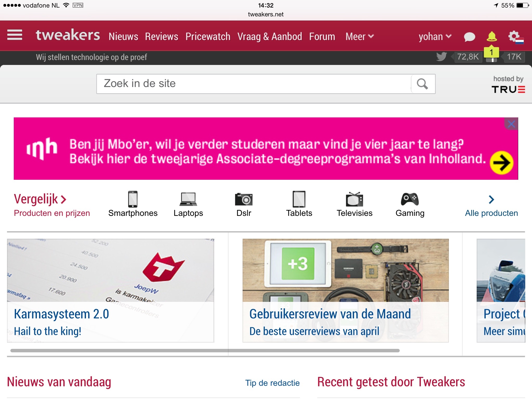Go to the Pricewatch section

(208, 37)
